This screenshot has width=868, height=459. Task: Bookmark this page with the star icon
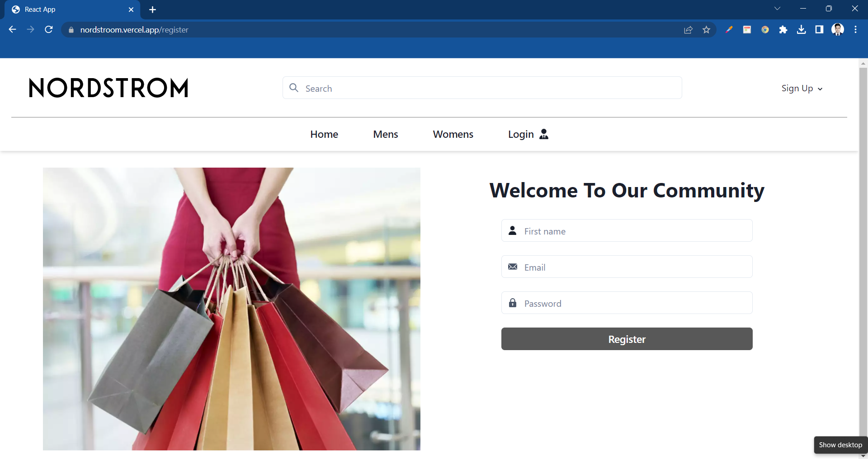click(x=706, y=30)
